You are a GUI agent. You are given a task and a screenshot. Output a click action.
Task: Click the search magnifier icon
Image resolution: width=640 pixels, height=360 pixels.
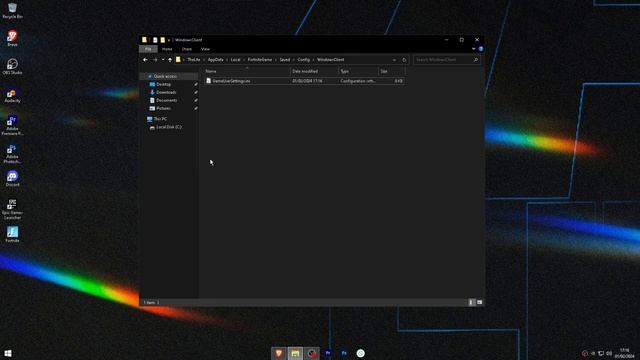[476, 60]
